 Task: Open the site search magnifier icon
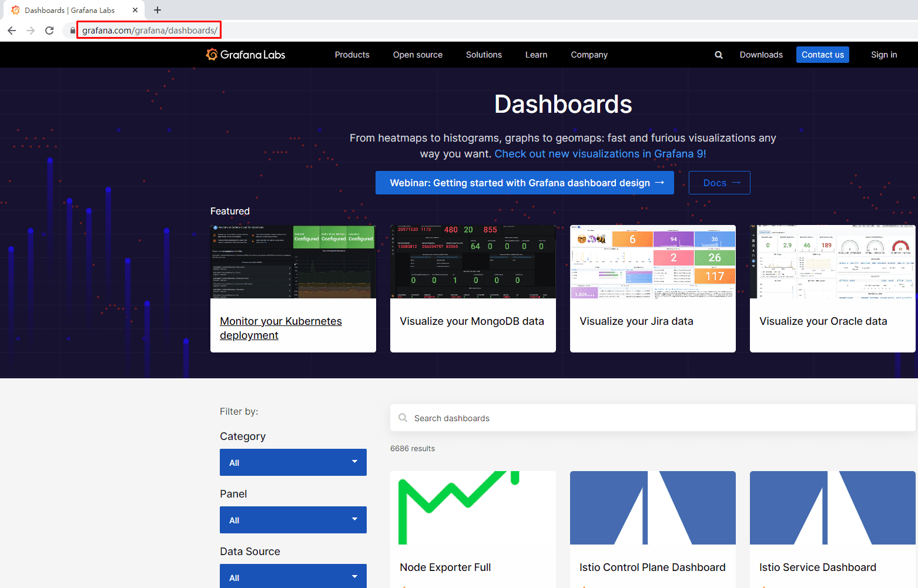pos(718,55)
